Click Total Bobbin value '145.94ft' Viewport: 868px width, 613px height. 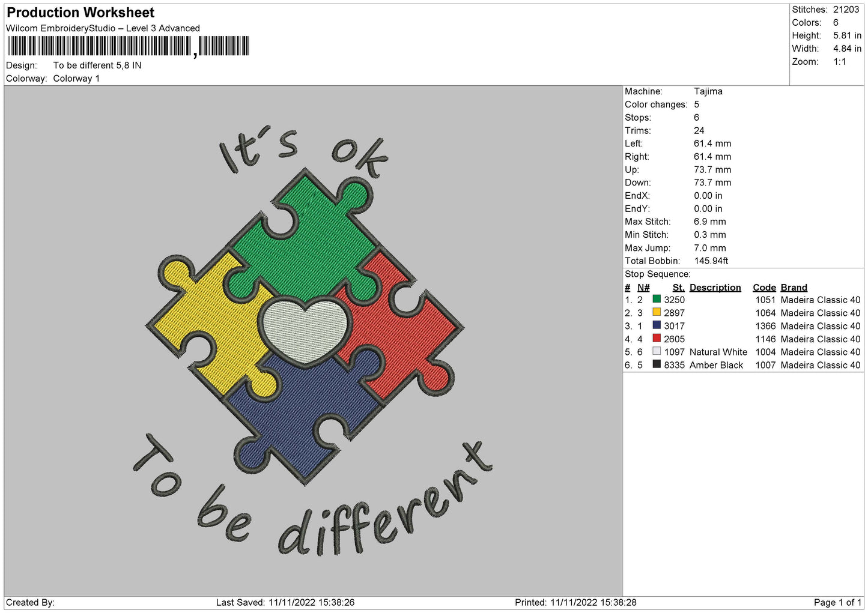[711, 261]
